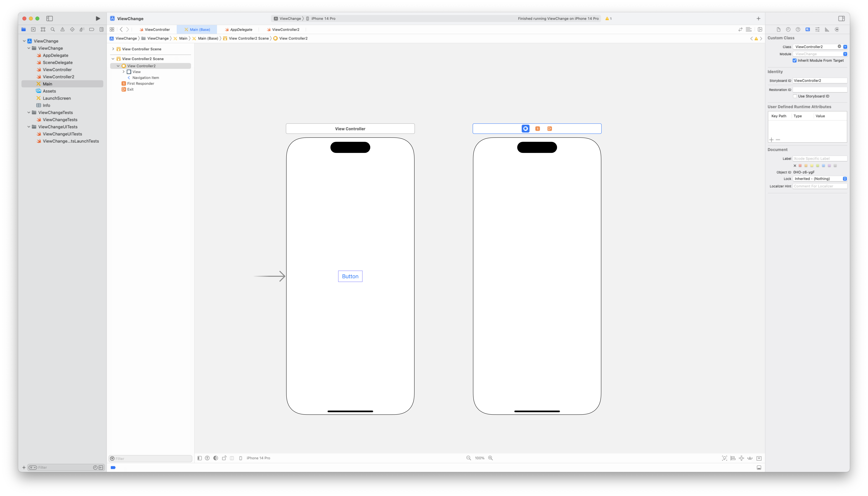This screenshot has height=496, width=868.
Task: Click Update Frames icon in canvas bar
Action: [725, 458]
